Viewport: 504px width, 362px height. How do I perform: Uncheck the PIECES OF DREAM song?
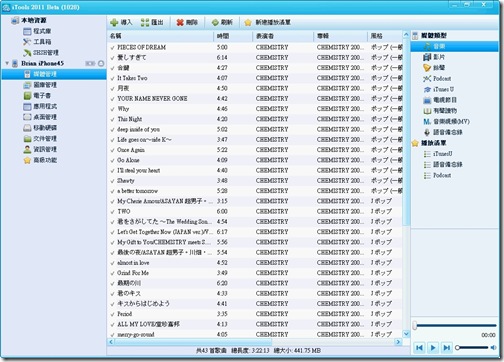pos(112,48)
